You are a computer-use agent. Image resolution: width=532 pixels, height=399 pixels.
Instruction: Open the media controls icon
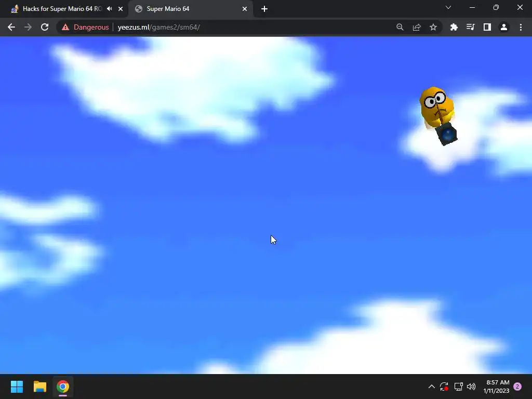pyautogui.click(x=471, y=27)
